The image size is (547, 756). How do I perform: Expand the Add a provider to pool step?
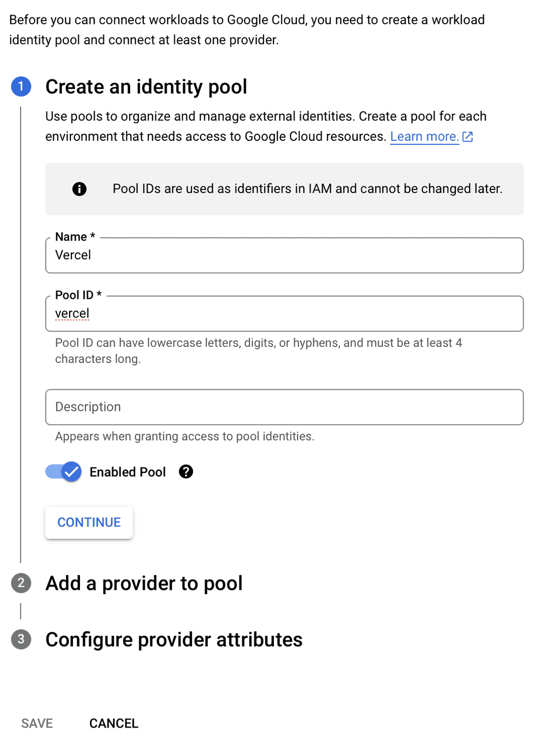click(x=144, y=583)
